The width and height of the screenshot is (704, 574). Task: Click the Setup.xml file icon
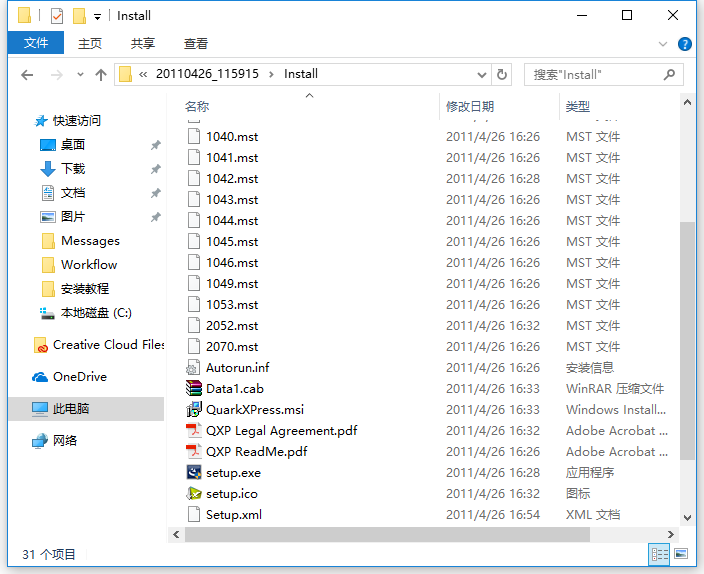click(x=194, y=515)
